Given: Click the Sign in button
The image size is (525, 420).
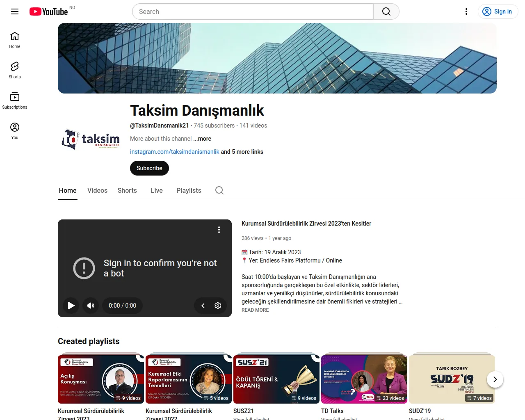Looking at the screenshot, I should (498, 11).
